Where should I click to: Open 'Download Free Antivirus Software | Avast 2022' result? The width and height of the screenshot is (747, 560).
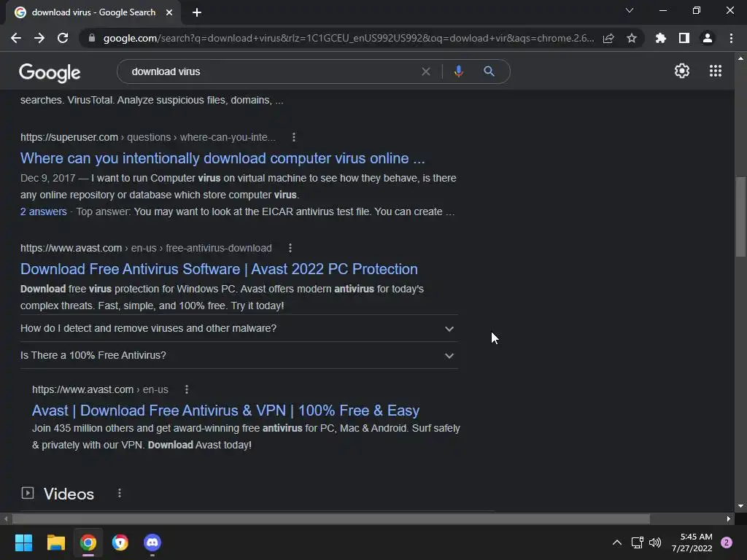[219, 269]
